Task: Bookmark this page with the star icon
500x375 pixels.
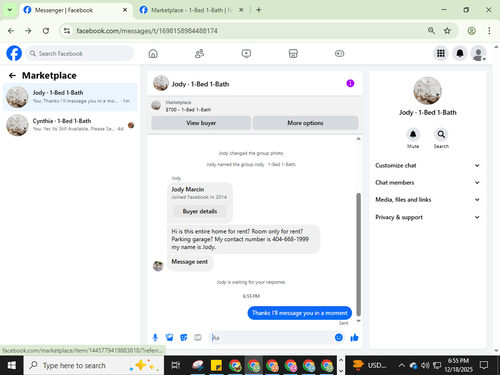Action: 447,31
